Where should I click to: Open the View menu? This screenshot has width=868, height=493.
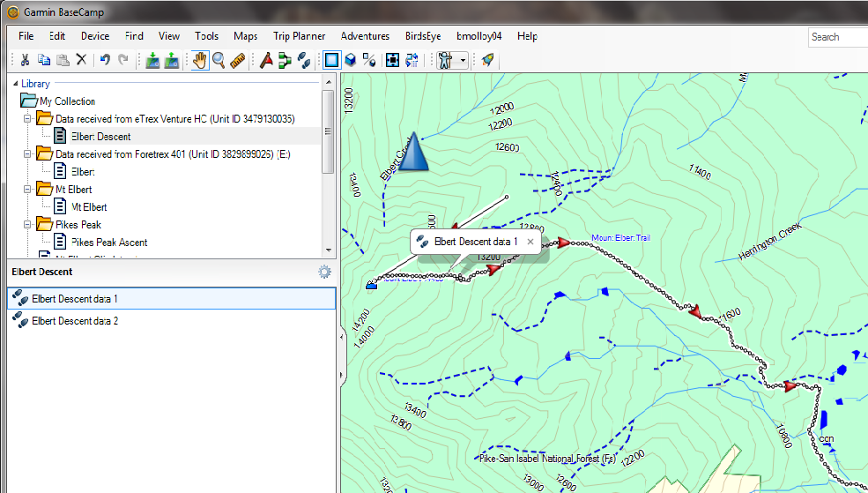click(x=169, y=36)
